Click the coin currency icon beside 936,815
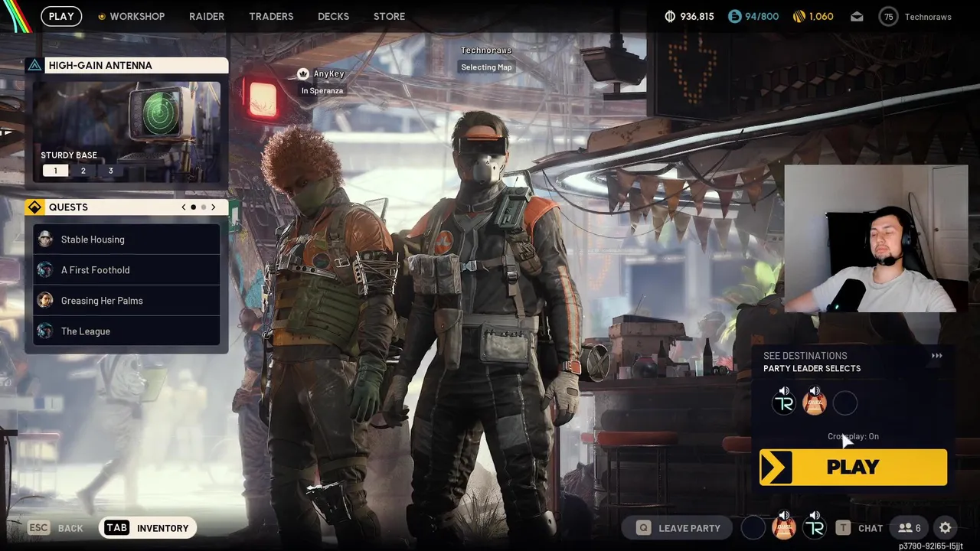The width and height of the screenshot is (980, 551). point(670,16)
